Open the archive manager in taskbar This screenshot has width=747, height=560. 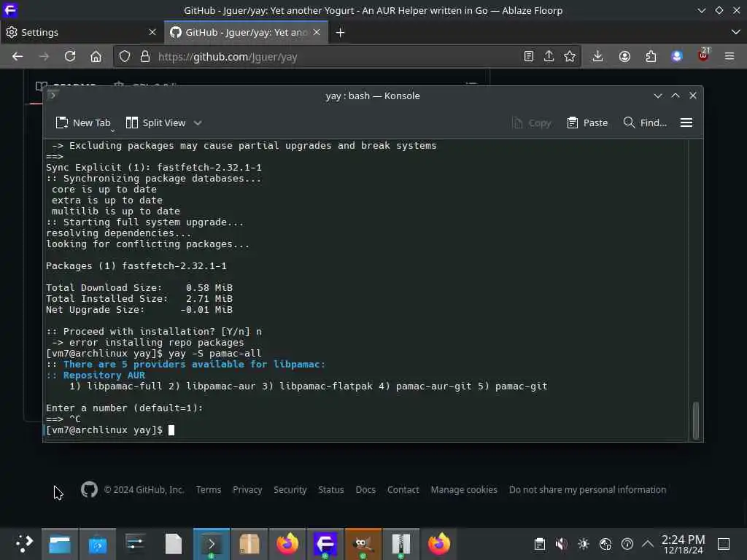click(x=401, y=544)
